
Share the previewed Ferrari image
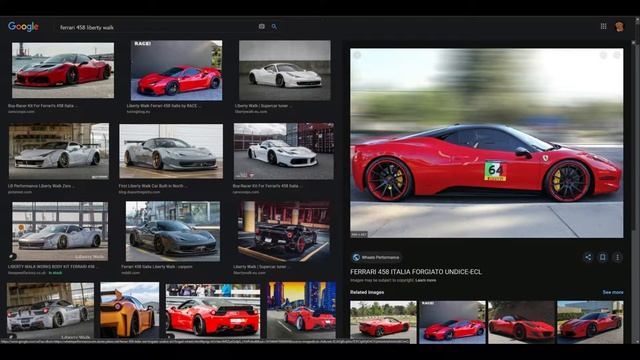click(x=588, y=257)
